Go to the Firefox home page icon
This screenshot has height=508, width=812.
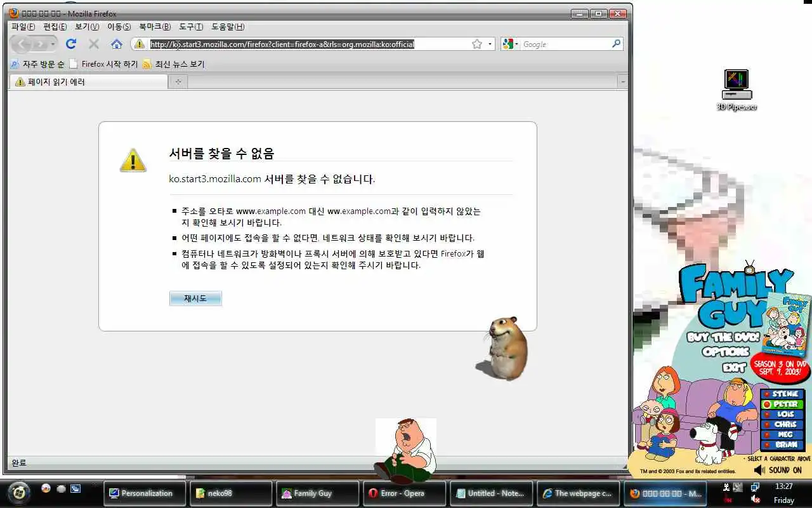117,44
